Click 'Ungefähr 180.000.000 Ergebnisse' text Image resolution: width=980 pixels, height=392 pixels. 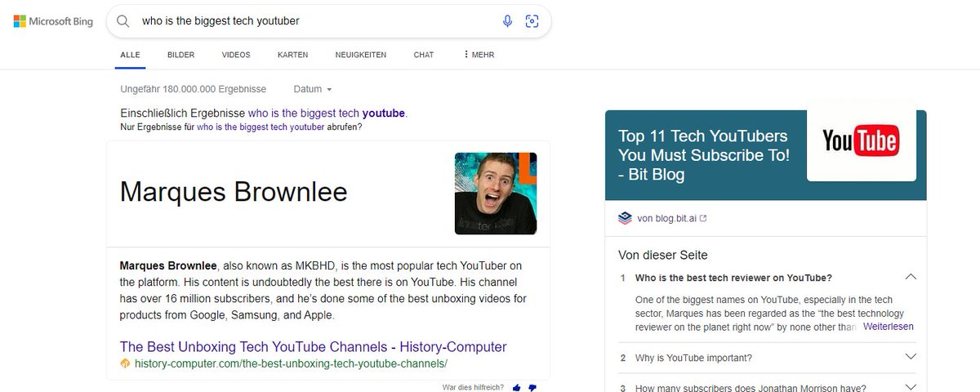pos(193,89)
